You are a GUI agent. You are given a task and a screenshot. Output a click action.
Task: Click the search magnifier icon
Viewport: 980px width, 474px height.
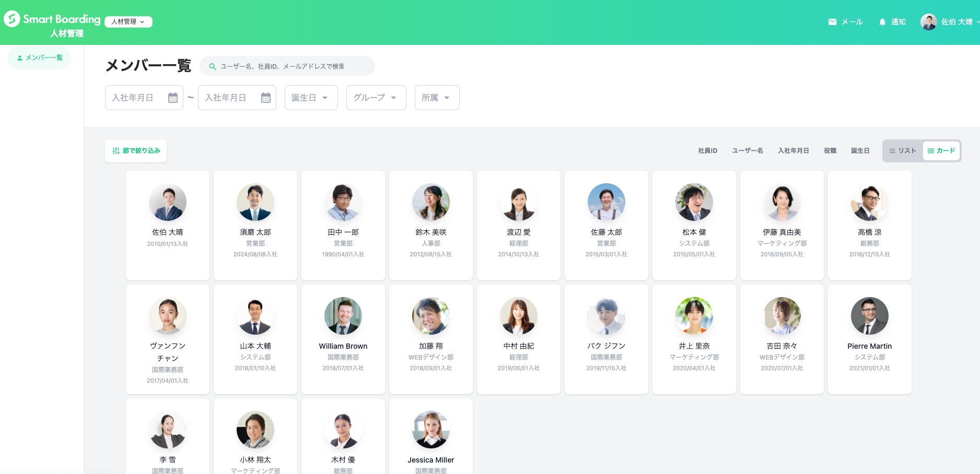213,66
